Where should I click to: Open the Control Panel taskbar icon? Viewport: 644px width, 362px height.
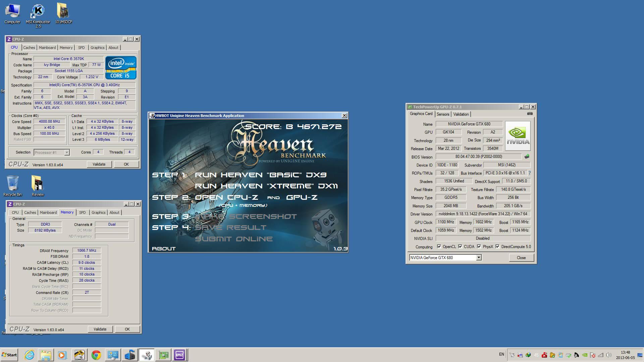(113, 355)
